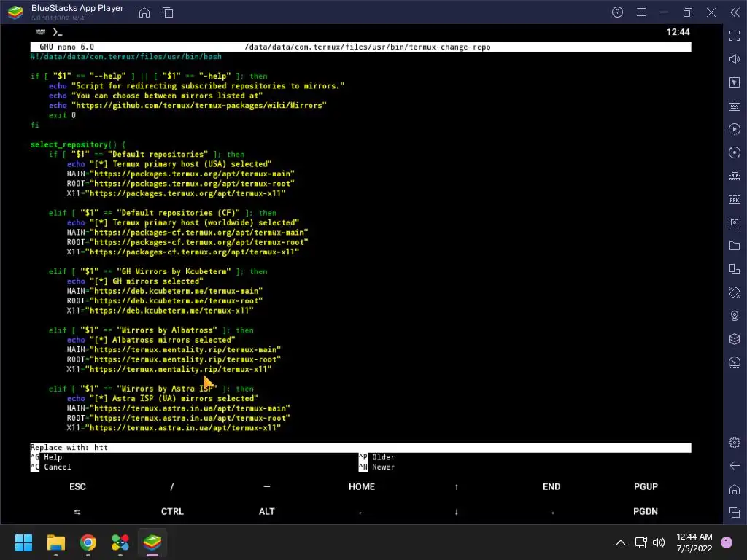Toggle the CTRL modifier key

[172, 511]
